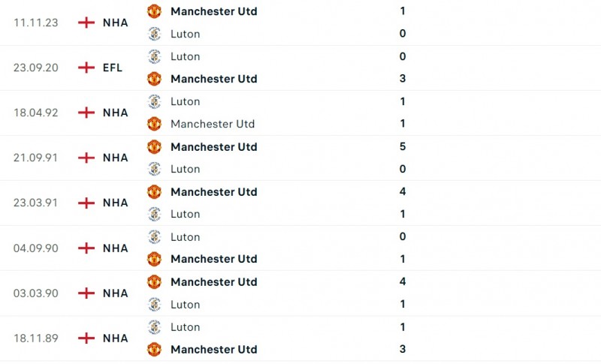Open NHA label on 11.11.23 row
This screenshot has height=364, width=601.
[115, 23]
